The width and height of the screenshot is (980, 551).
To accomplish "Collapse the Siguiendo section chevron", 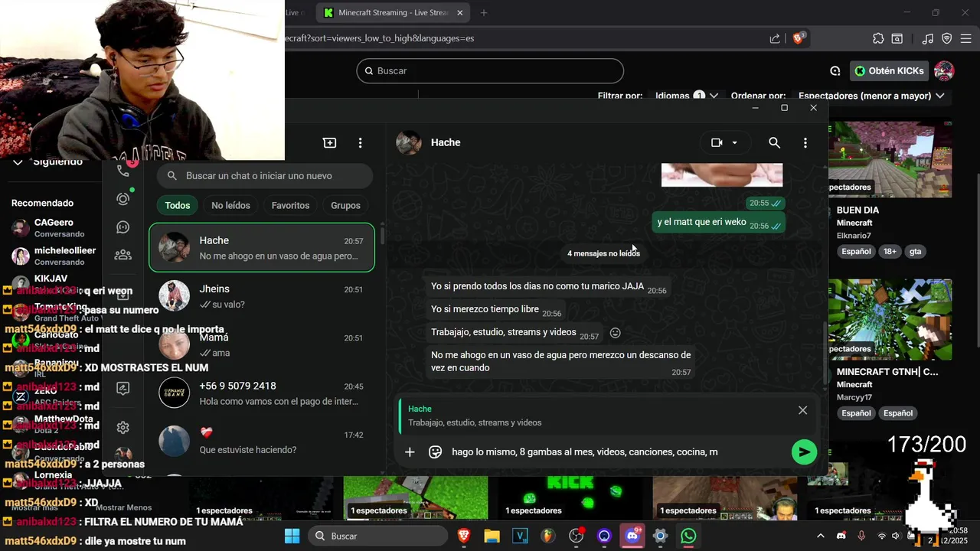I will point(18,162).
